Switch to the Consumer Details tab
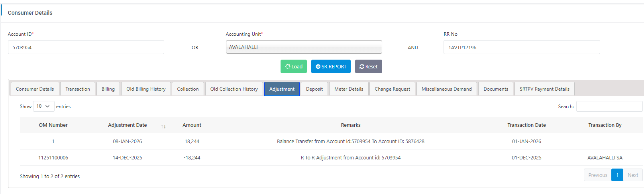 pyautogui.click(x=35, y=89)
